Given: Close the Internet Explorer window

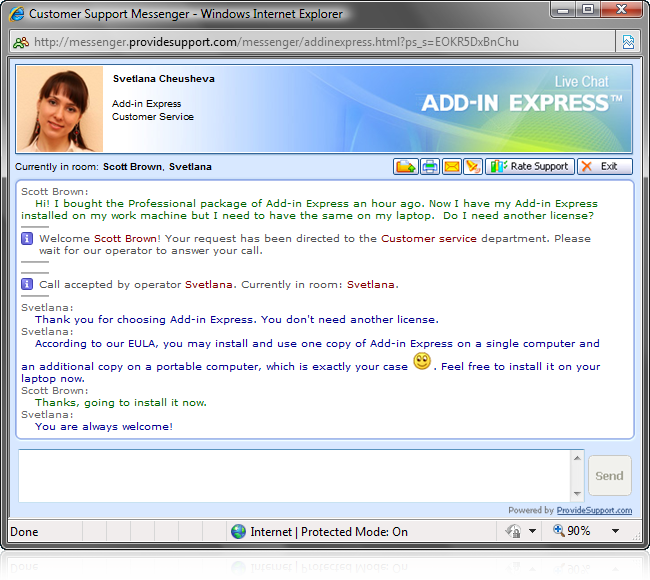Looking at the screenshot, I should tap(621, 10).
